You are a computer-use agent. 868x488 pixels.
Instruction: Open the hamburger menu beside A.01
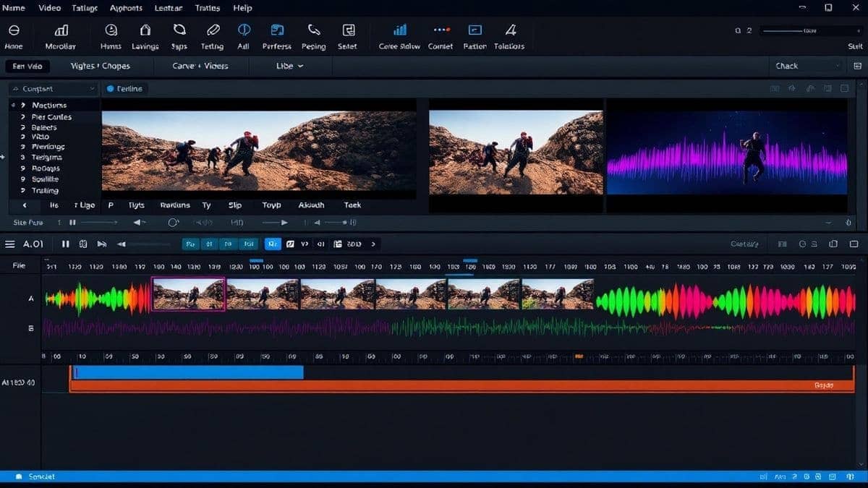[x=10, y=244]
